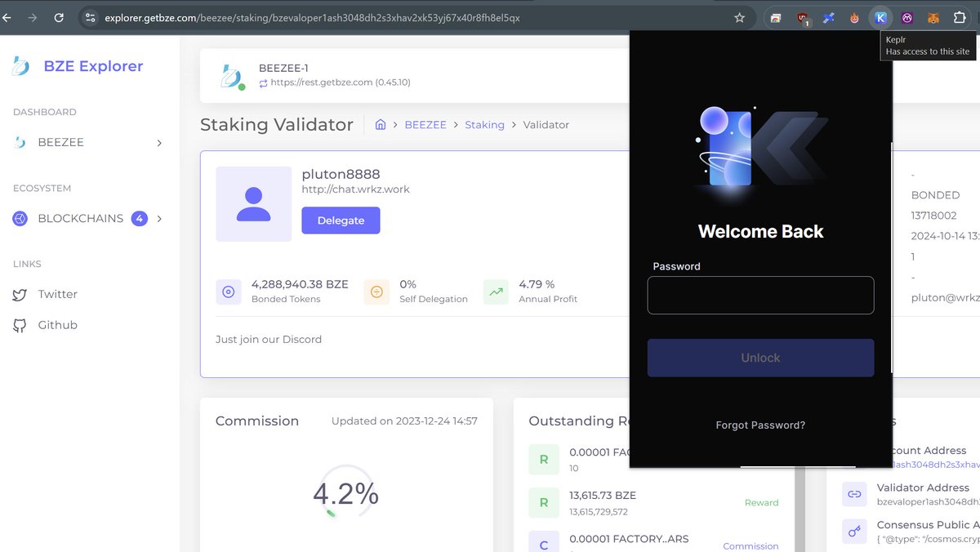Viewport: 980px width, 552px height.
Task: Click the browser address bar URL
Action: (312, 17)
